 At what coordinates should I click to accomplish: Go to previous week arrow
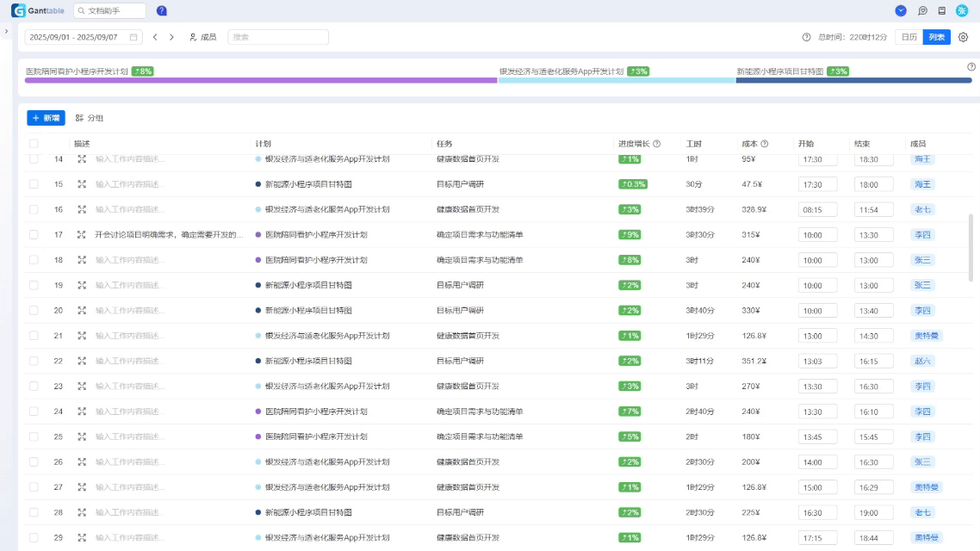coord(155,38)
